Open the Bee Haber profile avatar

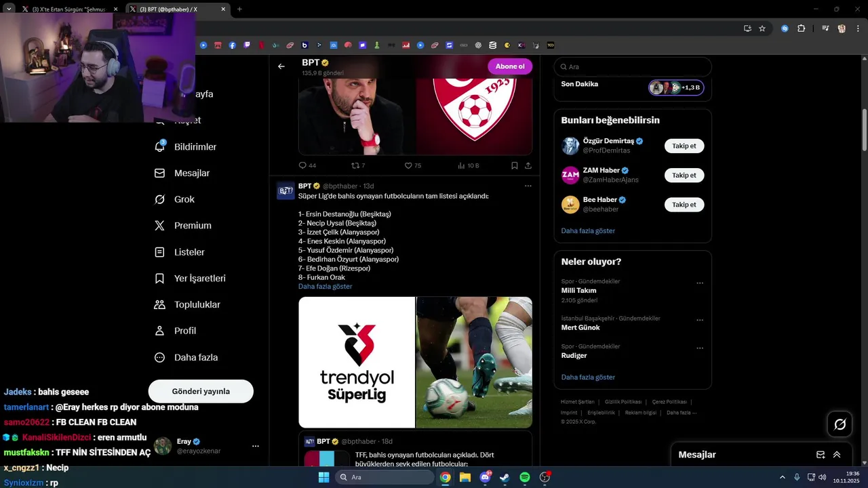click(x=570, y=204)
